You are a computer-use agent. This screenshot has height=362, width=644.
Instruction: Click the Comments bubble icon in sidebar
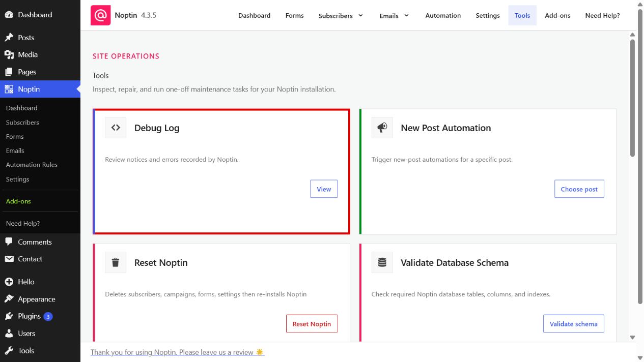click(9, 242)
